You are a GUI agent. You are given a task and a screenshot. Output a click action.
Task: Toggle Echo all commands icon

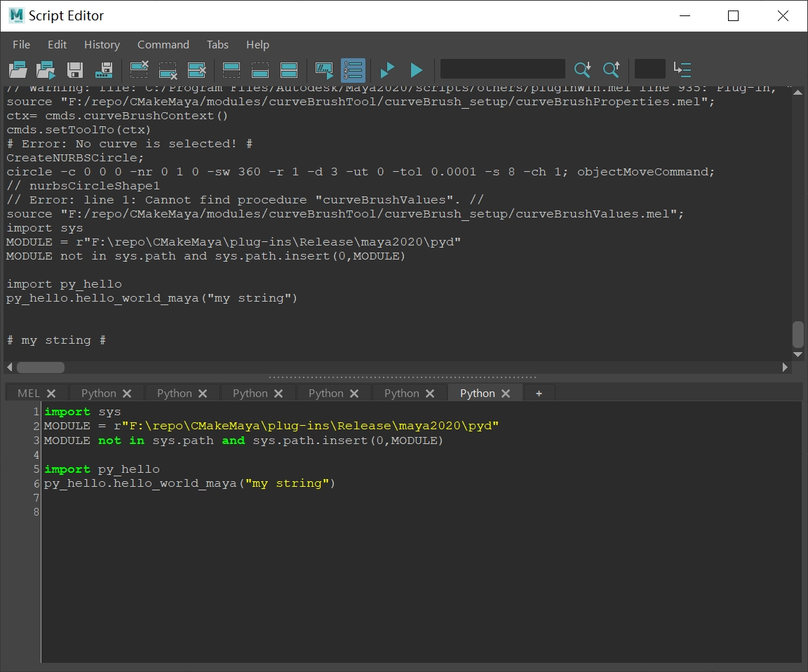(x=324, y=69)
